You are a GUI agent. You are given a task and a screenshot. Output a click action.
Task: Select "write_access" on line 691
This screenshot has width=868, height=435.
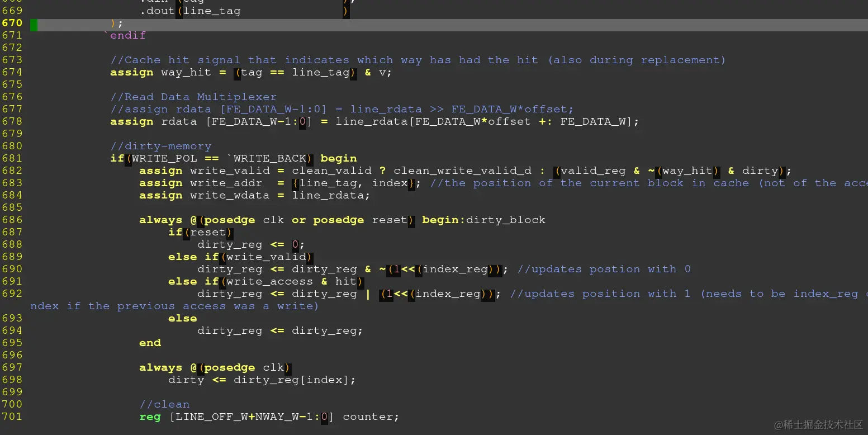click(269, 281)
